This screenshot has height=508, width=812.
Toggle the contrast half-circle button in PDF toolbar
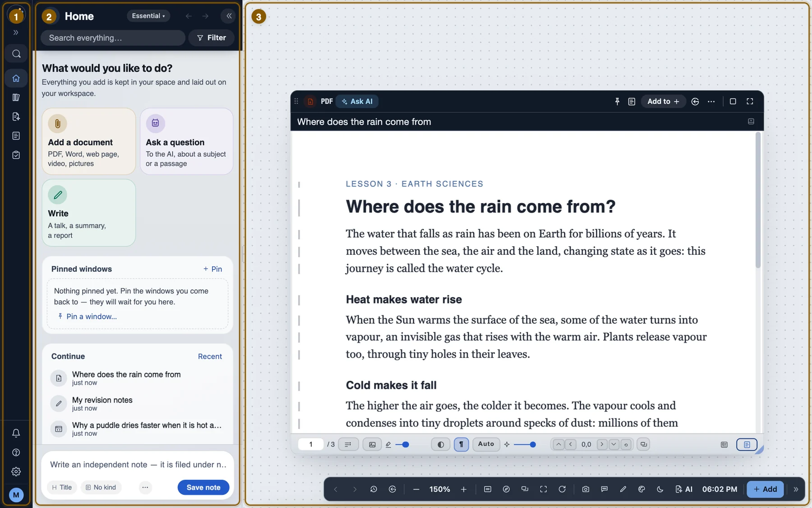[x=441, y=444]
